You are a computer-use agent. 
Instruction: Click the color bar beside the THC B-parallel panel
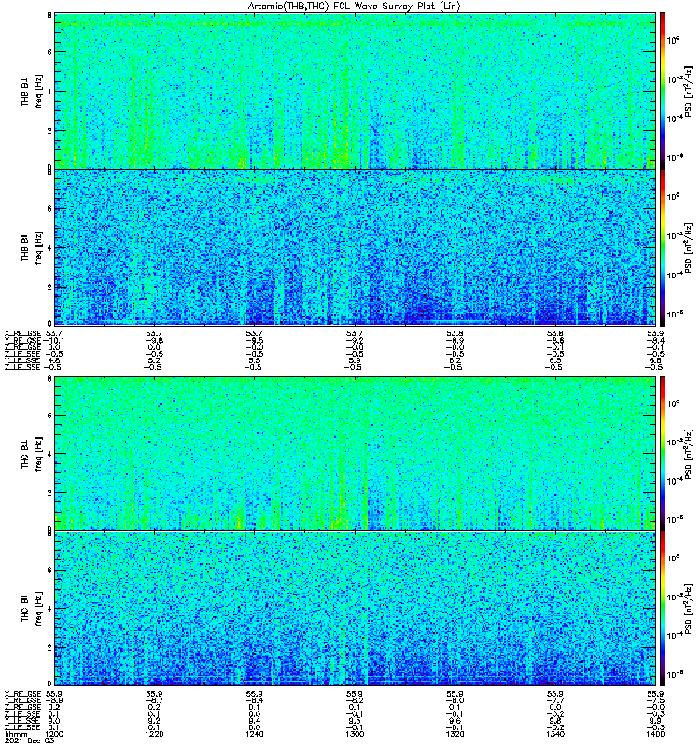tap(663, 609)
